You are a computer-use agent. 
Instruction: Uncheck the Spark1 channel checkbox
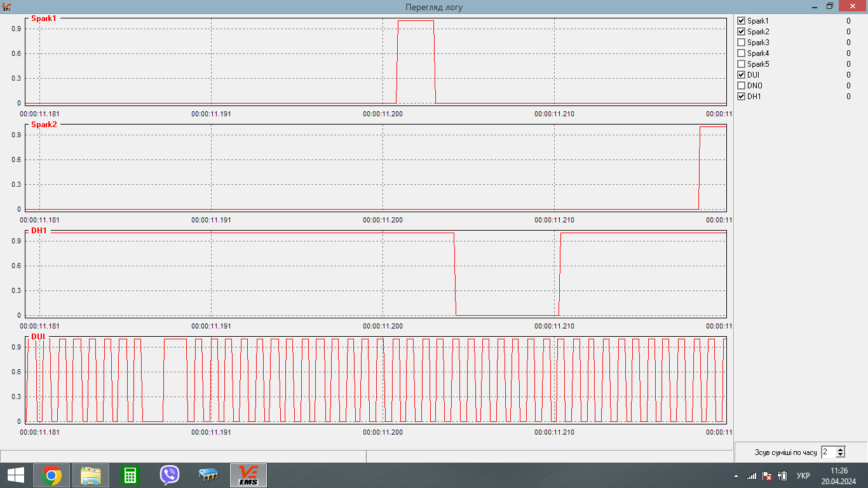coord(741,21)
